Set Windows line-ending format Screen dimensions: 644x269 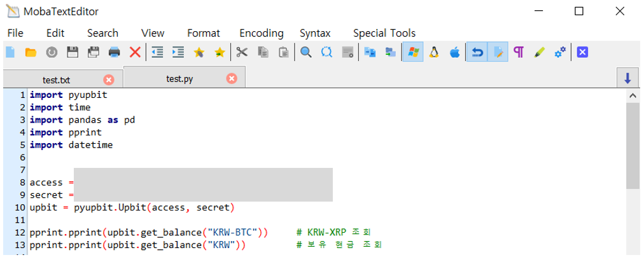(x=413, y=52)
